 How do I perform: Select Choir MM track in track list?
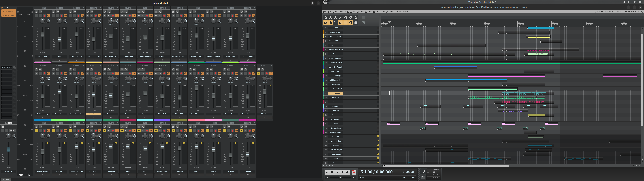click(x=335, y=110)
